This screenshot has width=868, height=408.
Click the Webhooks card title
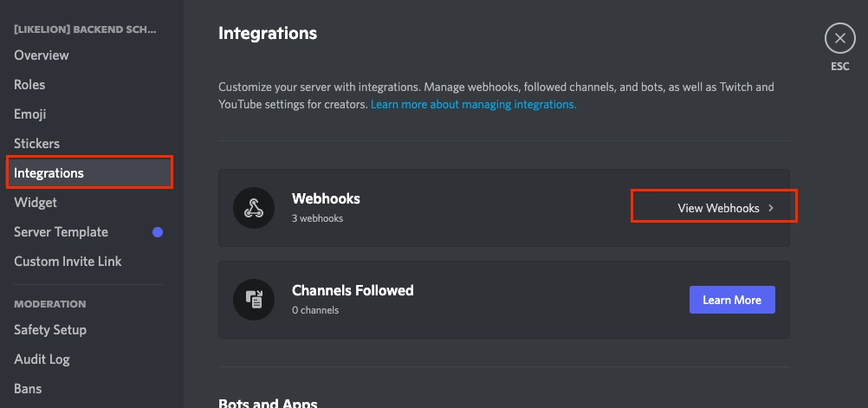point(326,198)
